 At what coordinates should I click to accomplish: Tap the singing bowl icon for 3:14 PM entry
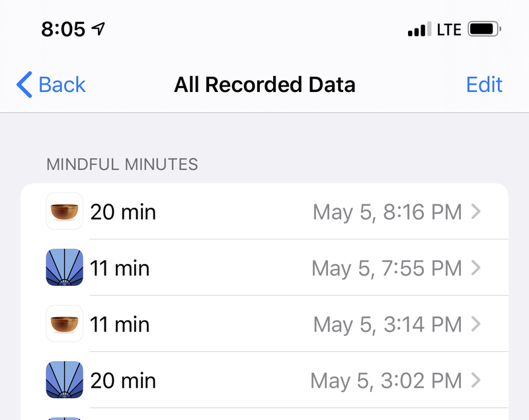point(64,323)
